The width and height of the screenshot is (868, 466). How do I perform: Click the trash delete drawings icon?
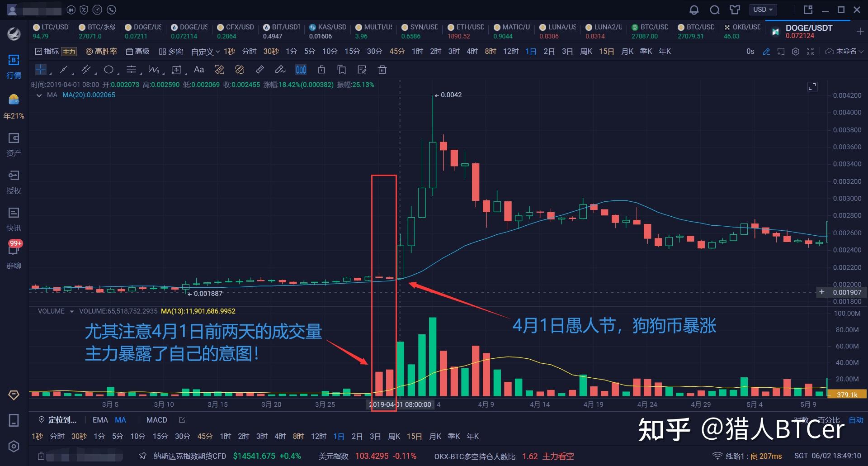click(382, 69)
